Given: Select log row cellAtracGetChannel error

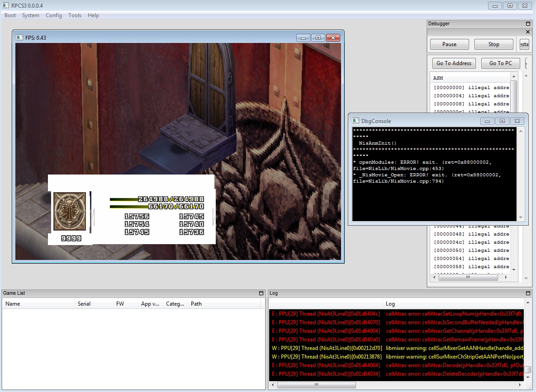Looking at the screenshot, I should 397,331.
